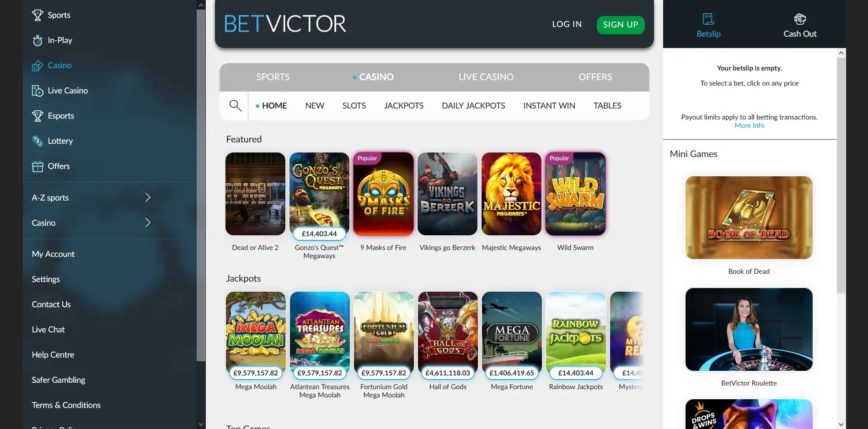Open the Sports trophy icon in sidebar
This screenshot has height=429, width=868.
coord(38,15)
